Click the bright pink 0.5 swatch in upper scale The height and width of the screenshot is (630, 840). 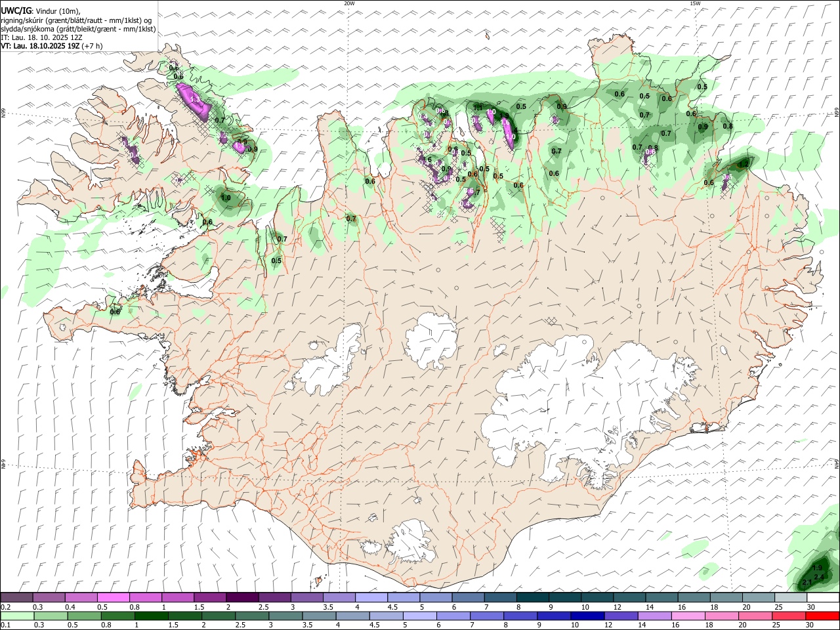click(113, 598)
